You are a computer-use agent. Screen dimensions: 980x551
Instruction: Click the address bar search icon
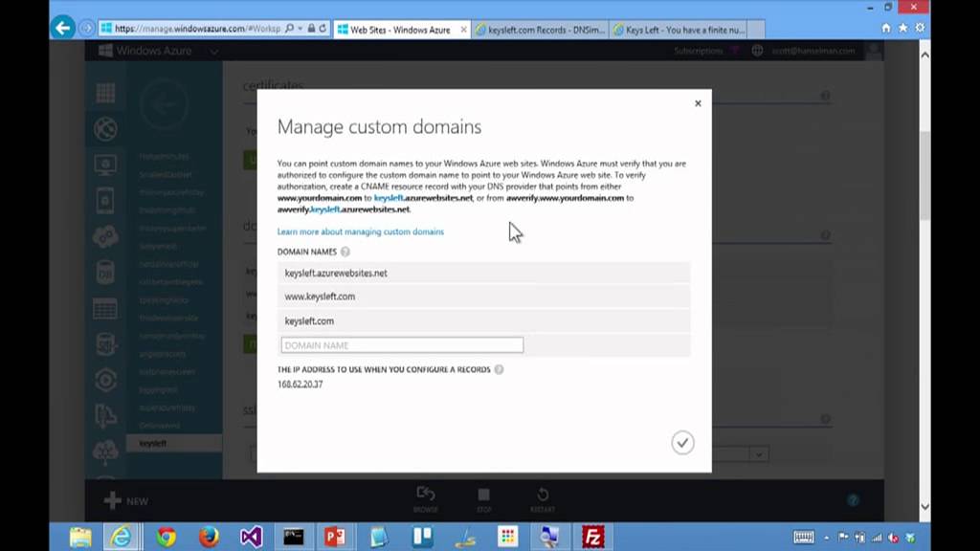pos(289,29)
